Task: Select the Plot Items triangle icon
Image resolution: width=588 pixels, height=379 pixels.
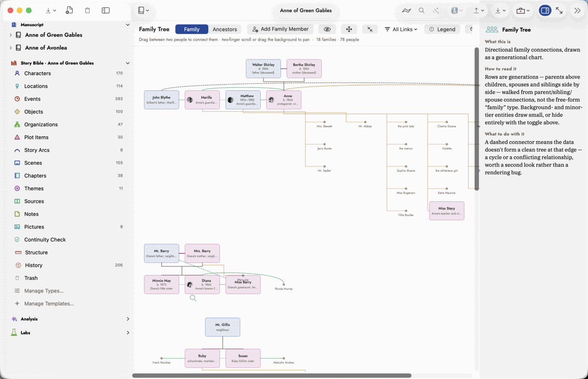Action: 17,137
